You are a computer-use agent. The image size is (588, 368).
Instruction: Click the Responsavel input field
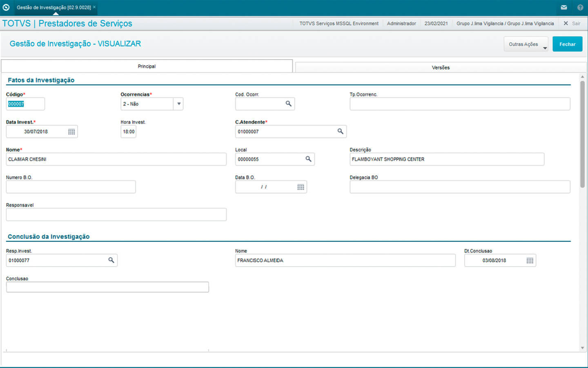click(x=116, y=215)
